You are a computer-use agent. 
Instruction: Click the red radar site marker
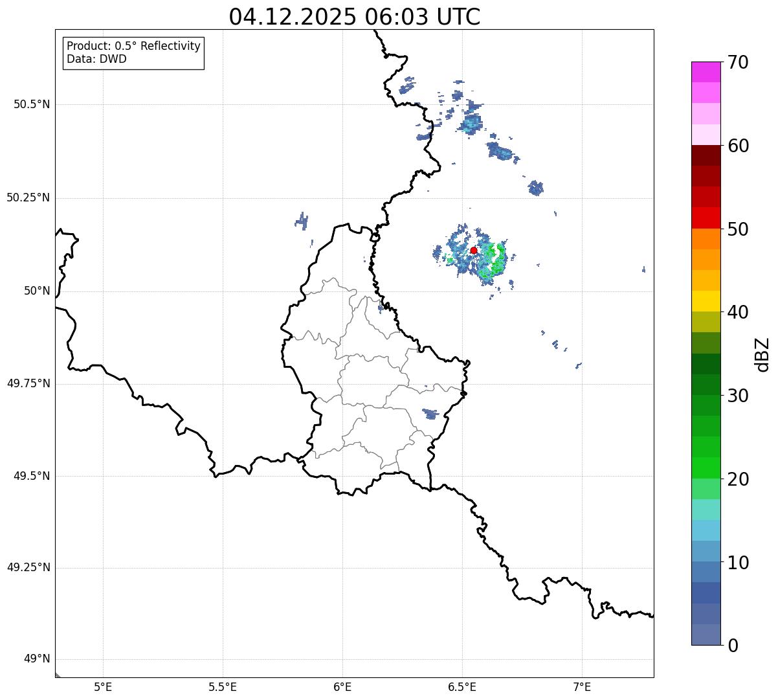474,251
